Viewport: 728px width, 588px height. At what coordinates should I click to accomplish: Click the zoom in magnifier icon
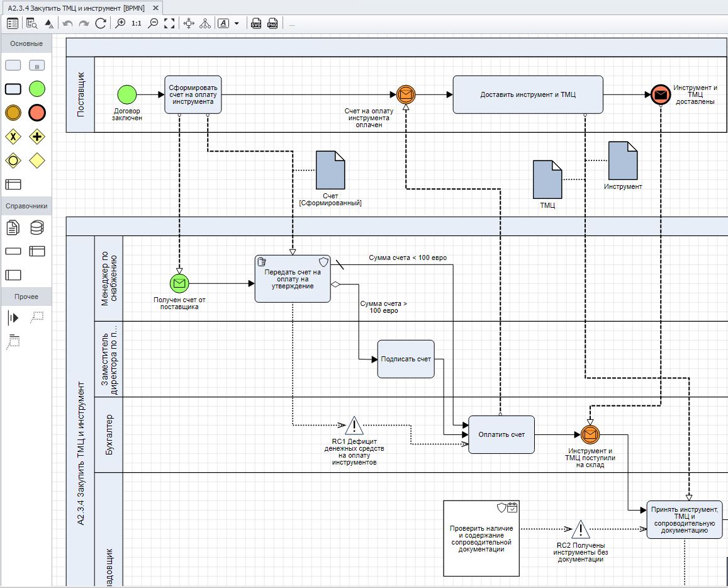121,23
